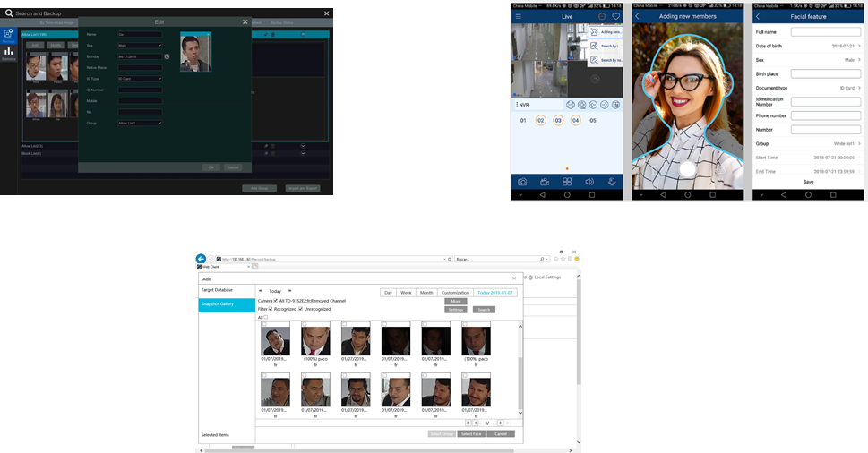This screenshot has height=453, width=868.
Task: Switch to the Day tab
Action: coord(389,293)
